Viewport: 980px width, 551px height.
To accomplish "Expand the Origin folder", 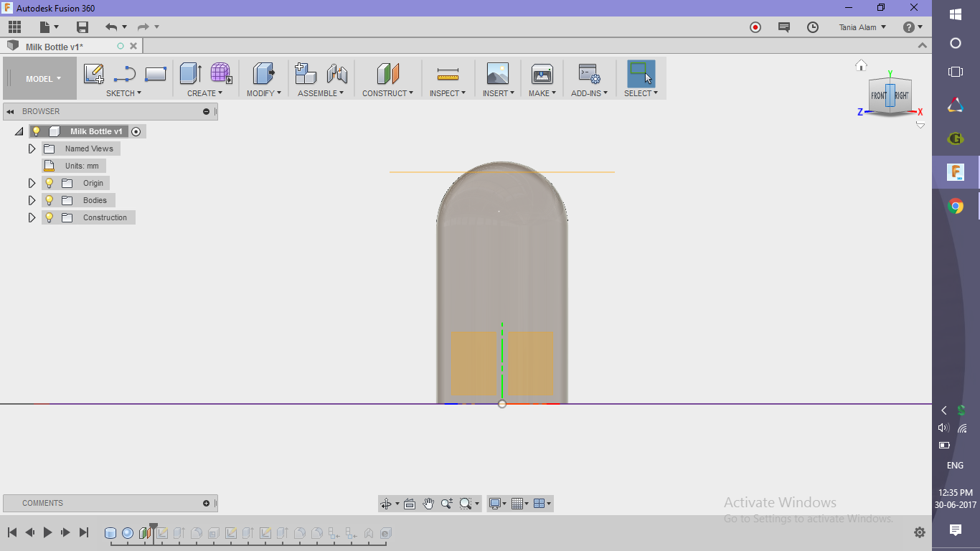I will point(32,183).
